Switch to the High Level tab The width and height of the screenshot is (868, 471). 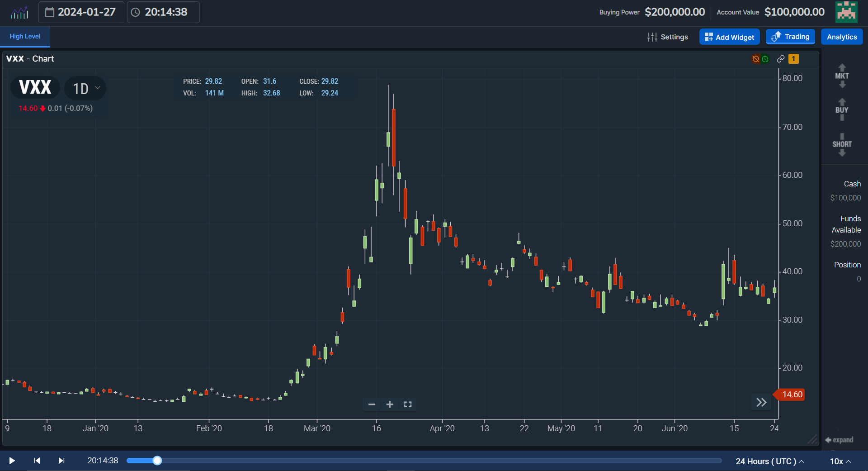point(24,36)
